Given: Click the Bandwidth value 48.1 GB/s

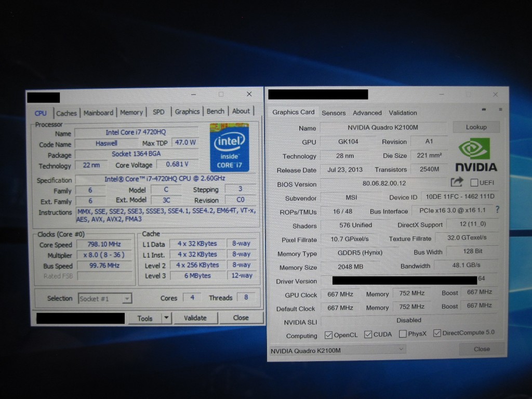Looking at the screenshot, I should (466, 265).
